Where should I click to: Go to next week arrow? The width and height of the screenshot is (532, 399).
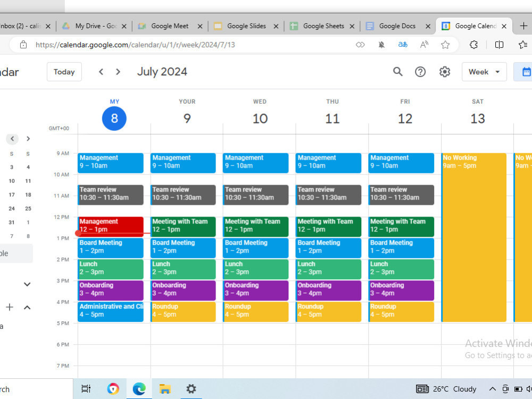click(x=118, y=72)
